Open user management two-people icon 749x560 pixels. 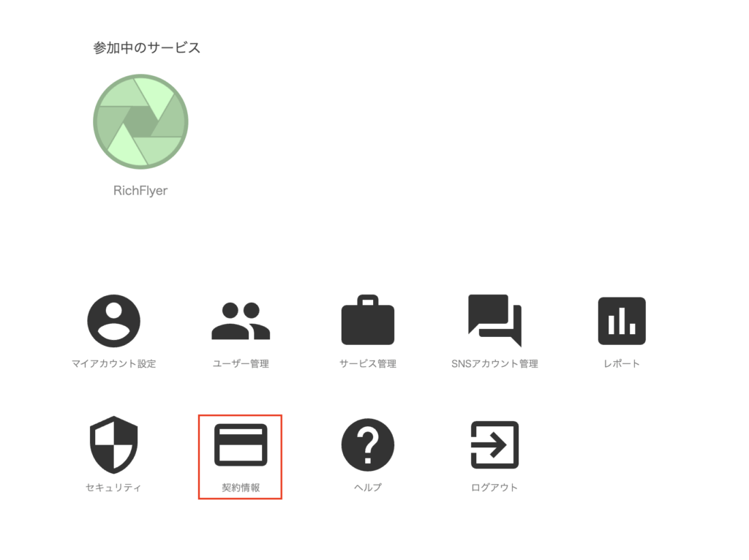[x=241, y=321]
